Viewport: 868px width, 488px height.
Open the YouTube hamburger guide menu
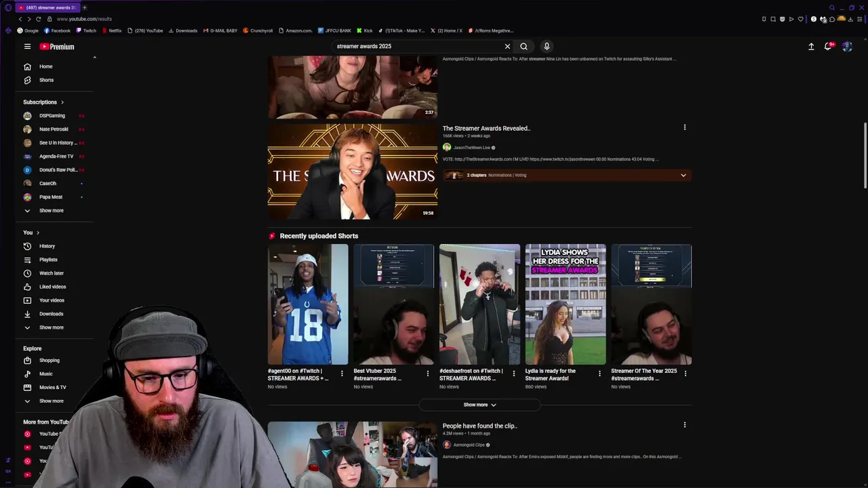coord(27,47)
